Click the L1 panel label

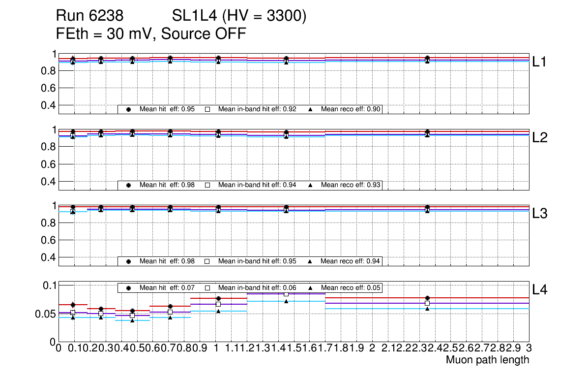[x=541, y=62]
